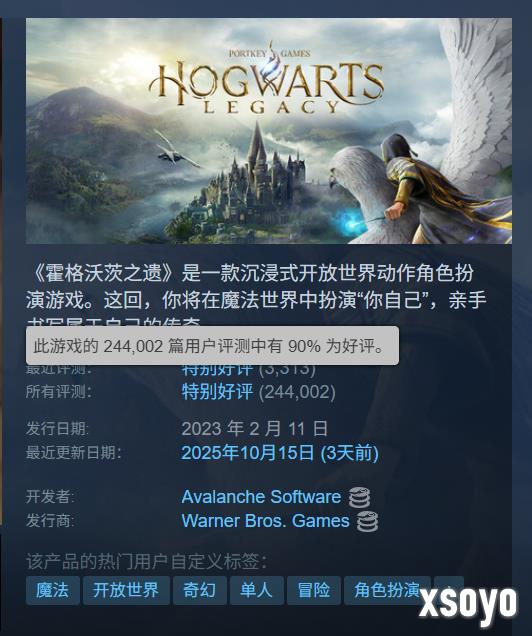This screenshot has width=532, height=636.
Task: Click the coin icon beside Avalanche Software
Action: (359, 497)
